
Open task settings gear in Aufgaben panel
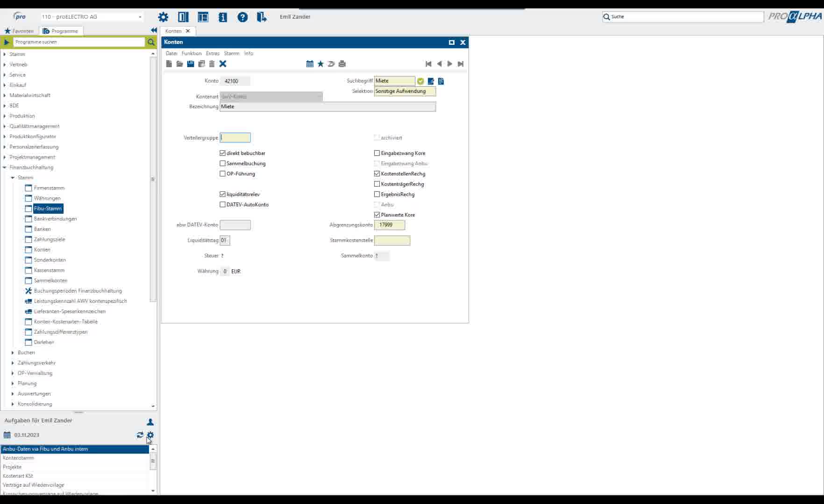click(150, 435)
